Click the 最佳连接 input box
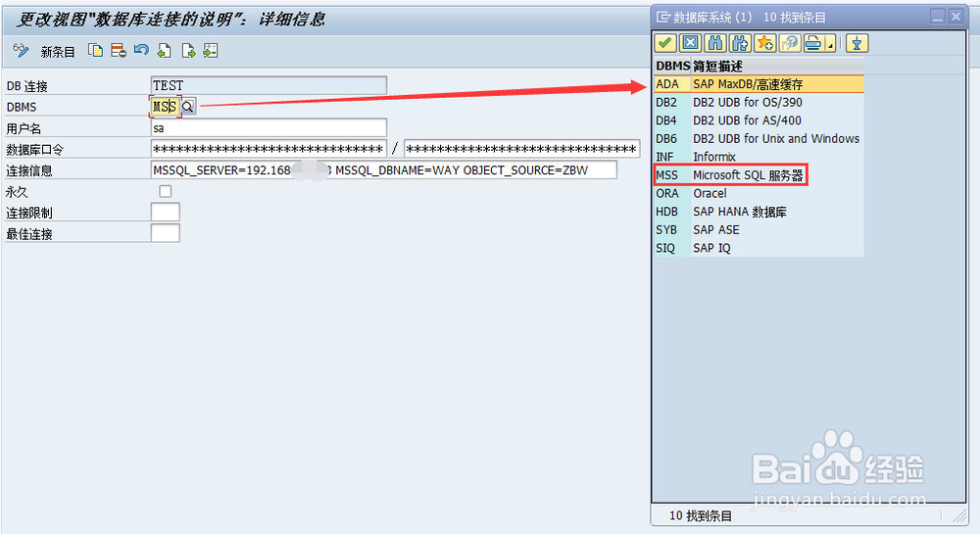The width and height of the screenshot is (980, 534). (x=166, y=233)
